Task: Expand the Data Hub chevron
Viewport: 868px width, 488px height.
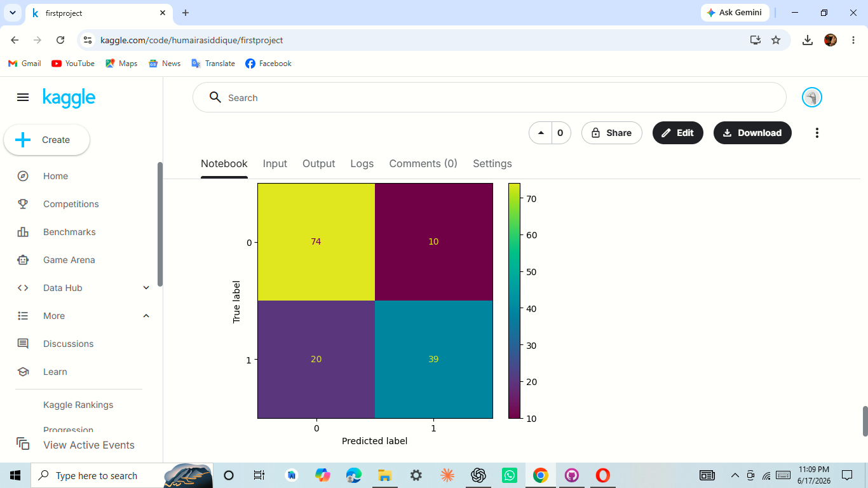Action: pyautogui.click(x=146, y=288)
